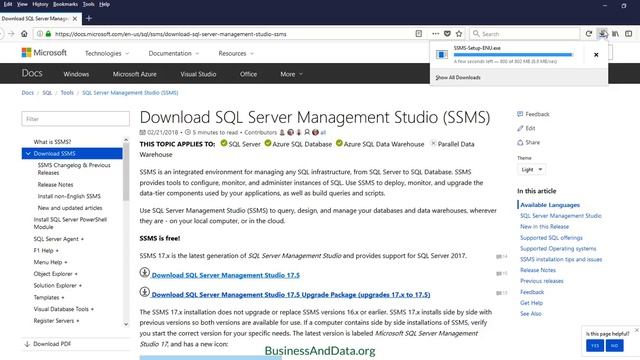Click the downloads toolbar icon

[602, 34]
